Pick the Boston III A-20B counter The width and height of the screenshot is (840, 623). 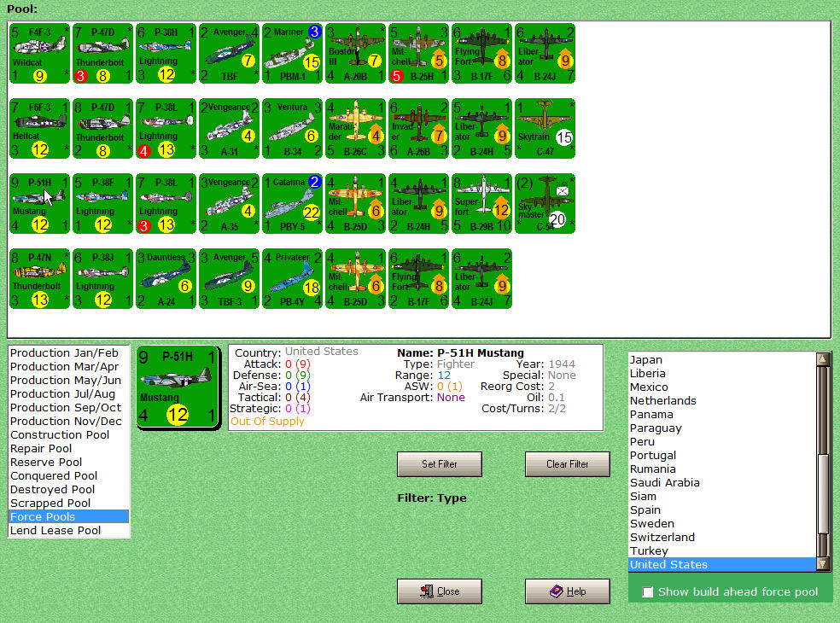[x=356, y=54]
